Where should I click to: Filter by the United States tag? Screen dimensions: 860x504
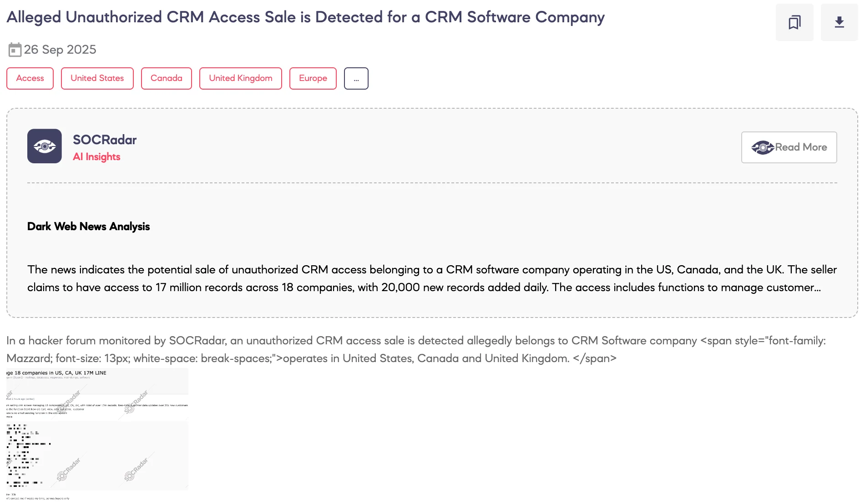pos(97,78)
